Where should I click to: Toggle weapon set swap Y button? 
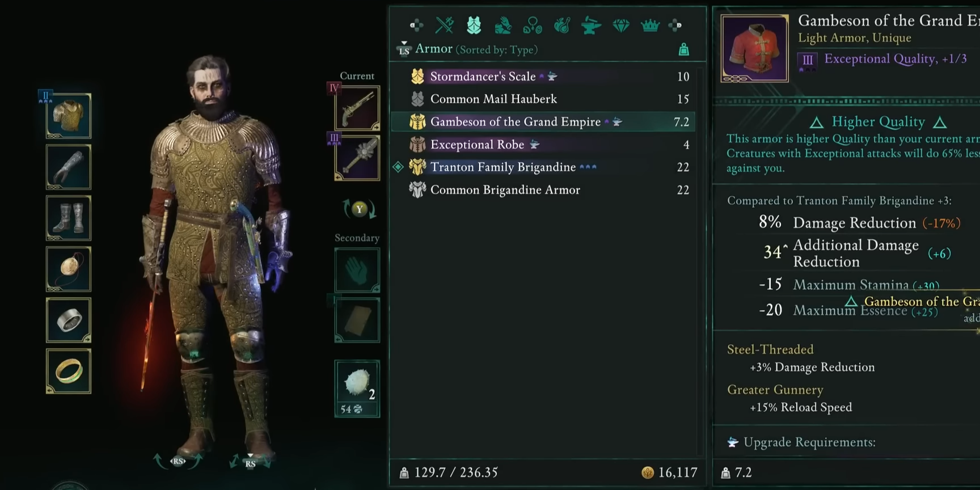(x=359, y=209)
